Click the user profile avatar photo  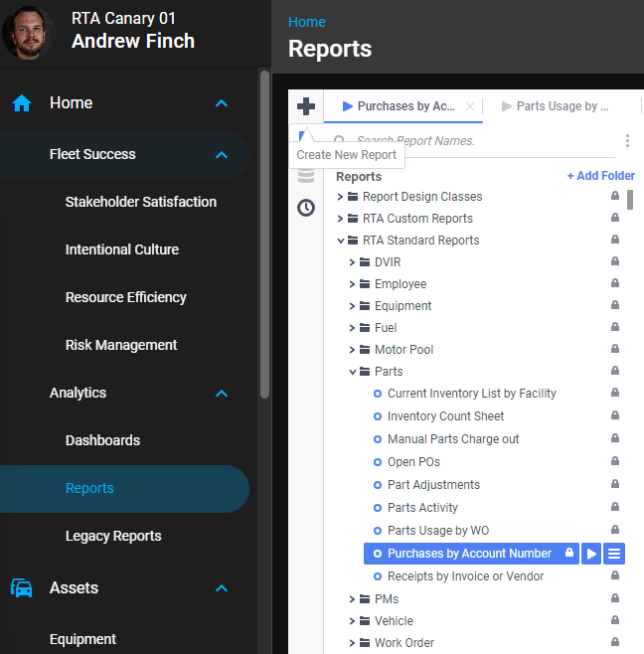(29, 32)
